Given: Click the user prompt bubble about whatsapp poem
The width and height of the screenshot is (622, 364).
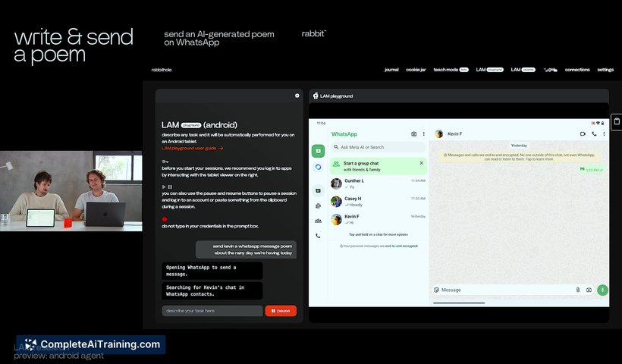Looking at the screenshot, I should [x=246, y=249].
